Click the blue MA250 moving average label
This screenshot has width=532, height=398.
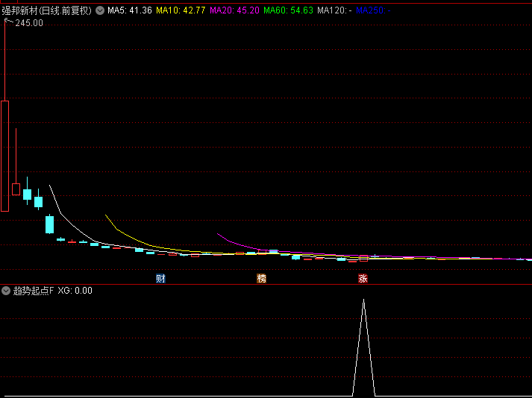373,11
